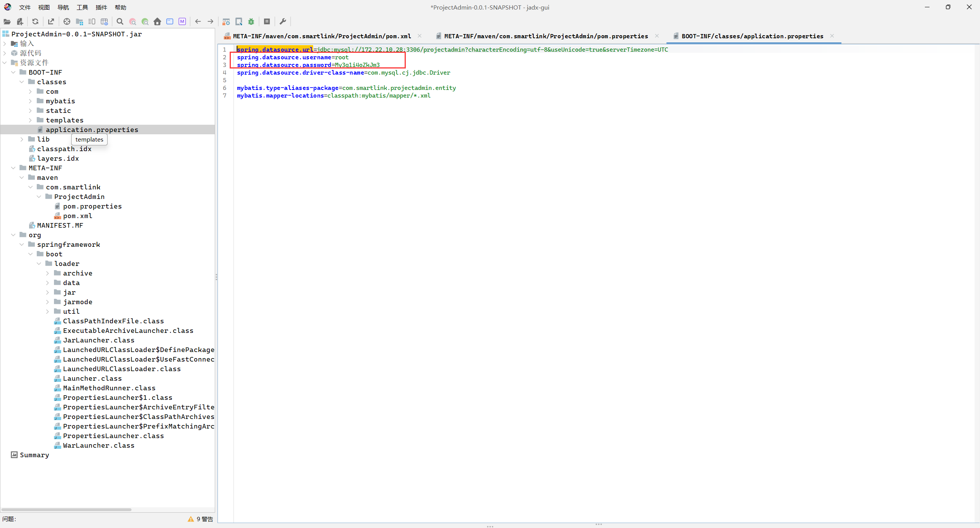Click the reload files icon
The image size is (980, 528).
click(35, 21)
